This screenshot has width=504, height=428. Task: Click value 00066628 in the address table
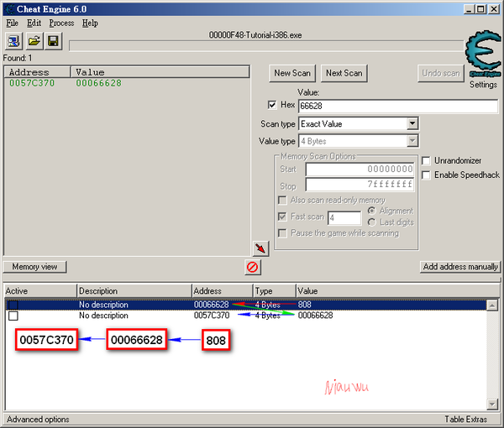[x=315, y=316]
